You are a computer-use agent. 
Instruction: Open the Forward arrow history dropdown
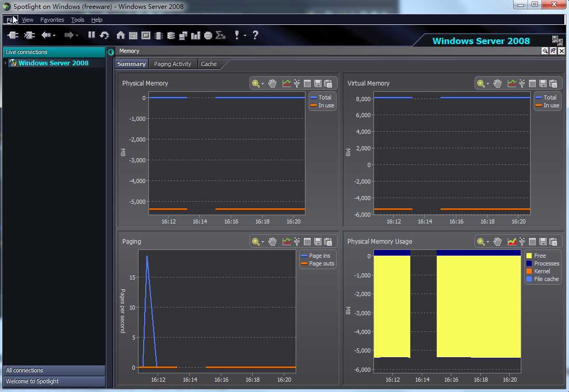pyautogui.click(x=77, y=36)
